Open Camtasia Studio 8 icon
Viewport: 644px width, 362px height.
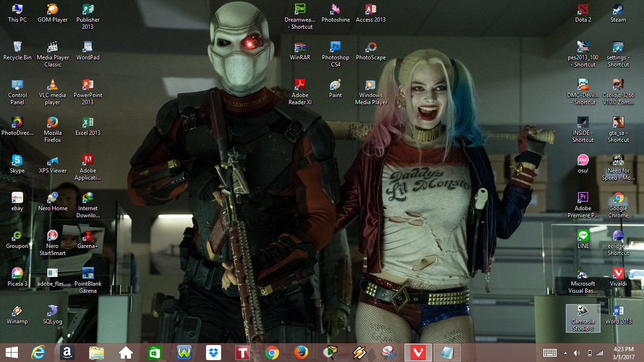[583, 318]
